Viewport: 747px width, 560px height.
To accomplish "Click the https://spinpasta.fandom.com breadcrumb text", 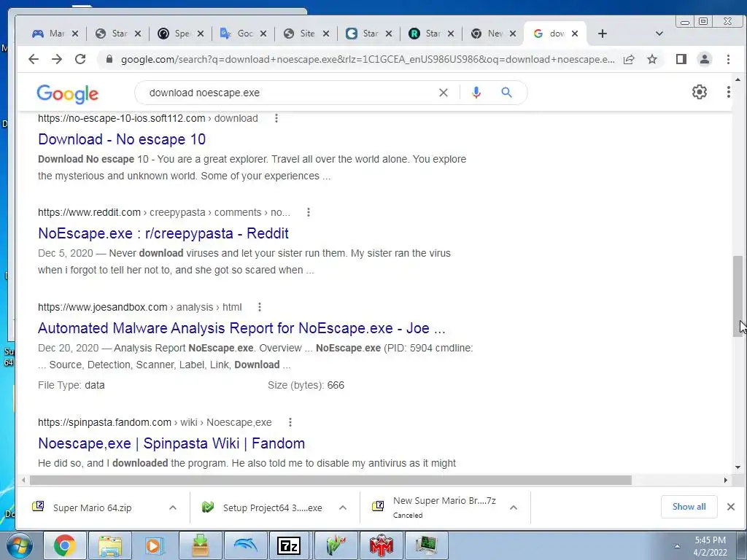I will click(x=104, y=422).
